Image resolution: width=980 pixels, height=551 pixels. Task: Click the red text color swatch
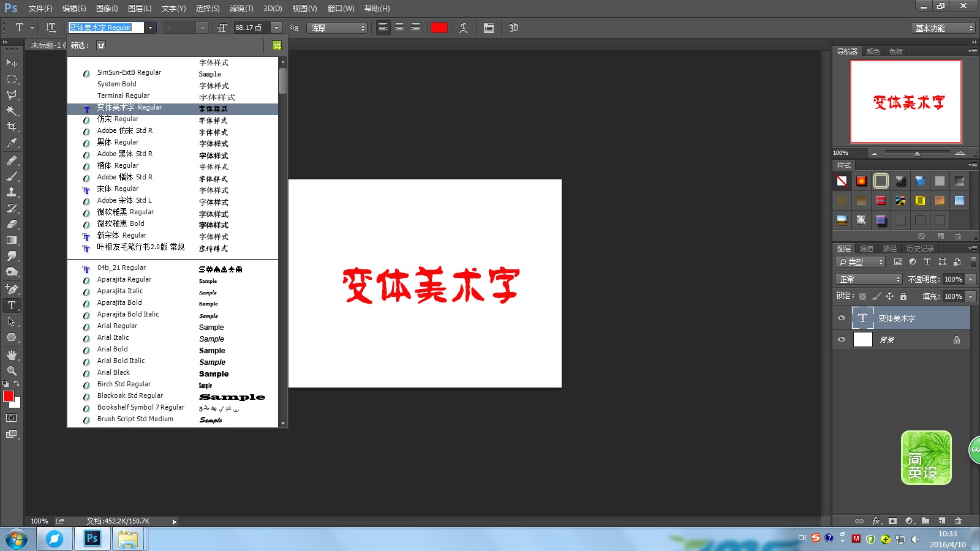point(439,28)
